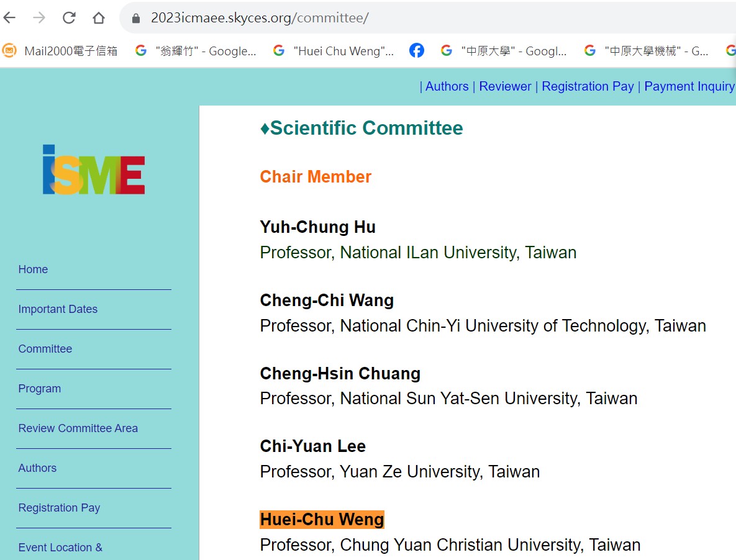Click the name Cheng-Hsin Chuang
Image resolution: width=736 pixels, height=560 pixels.
[x=340, y=373]
